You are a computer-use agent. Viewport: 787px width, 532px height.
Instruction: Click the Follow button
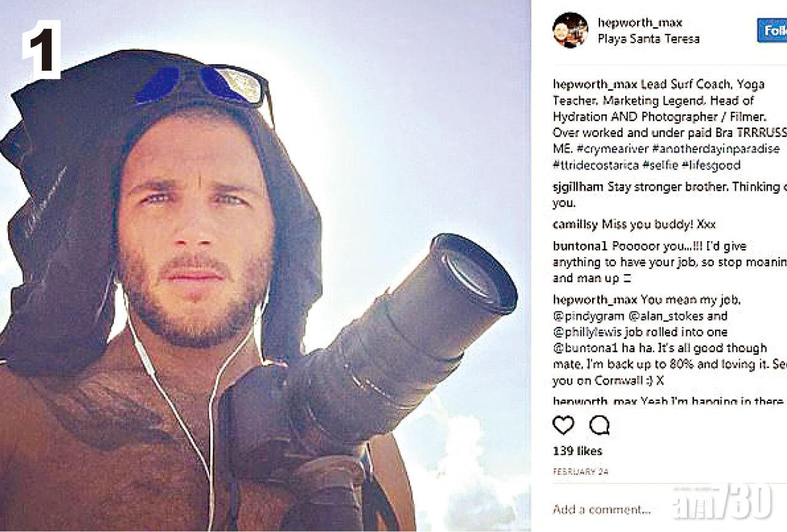pos(772,30)
